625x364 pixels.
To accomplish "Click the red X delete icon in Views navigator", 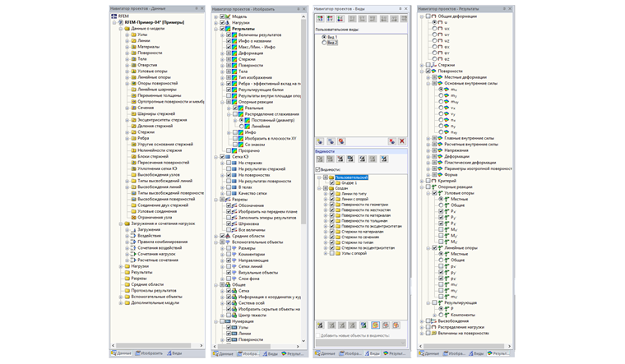I will (x=402, y=141).
